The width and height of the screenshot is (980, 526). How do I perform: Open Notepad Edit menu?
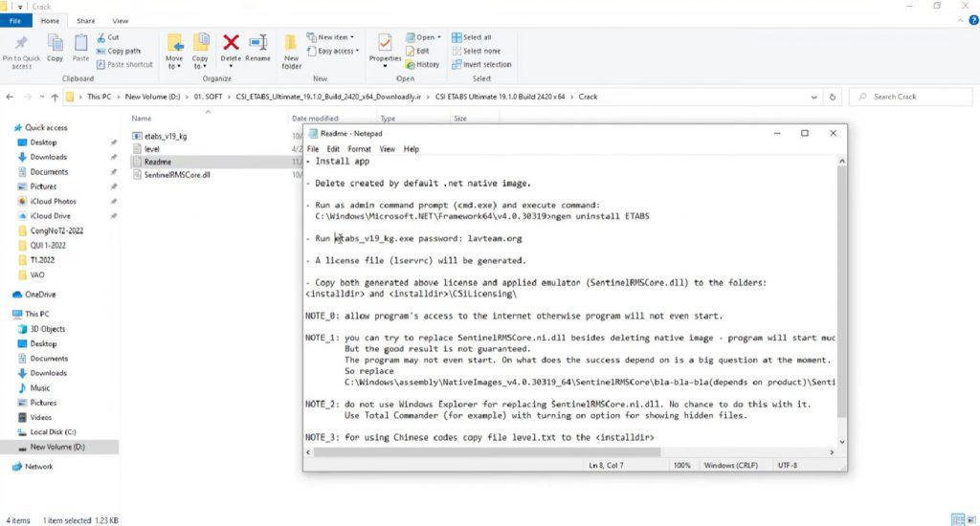pos(333,149)
